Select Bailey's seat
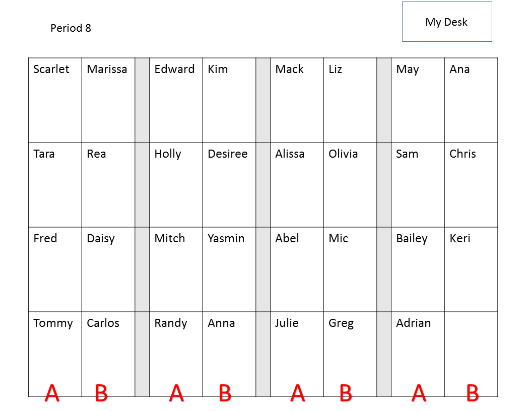 (418, 269)
